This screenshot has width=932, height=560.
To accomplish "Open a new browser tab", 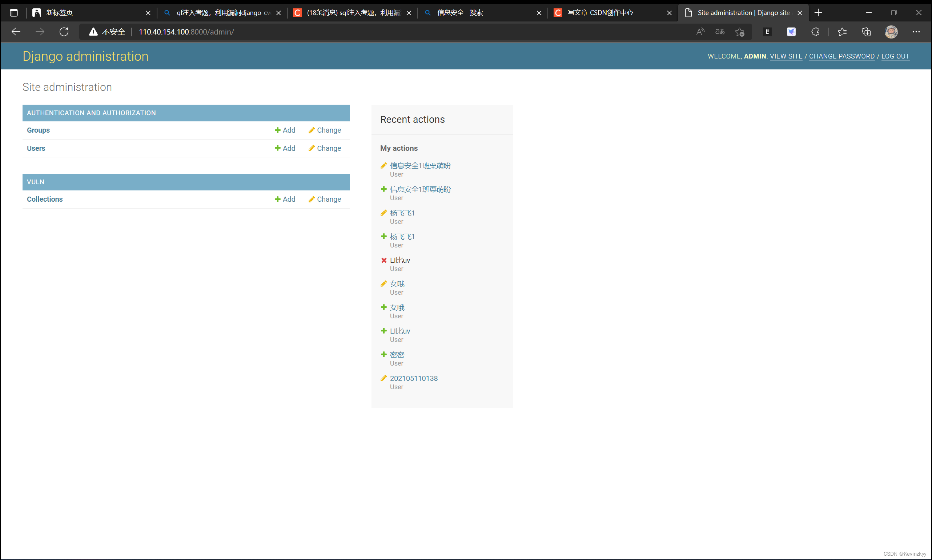I will [x=818, y=12].
